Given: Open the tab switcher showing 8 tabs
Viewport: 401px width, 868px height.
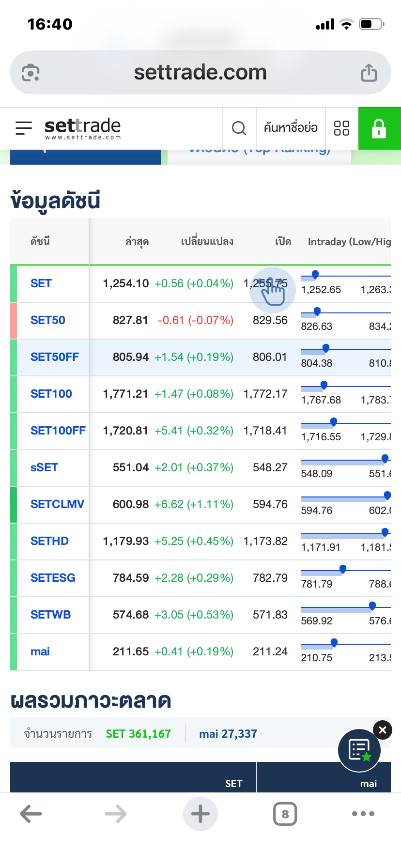Looking at the screenshot, I should pyautogui.click(x=285, y=814).
